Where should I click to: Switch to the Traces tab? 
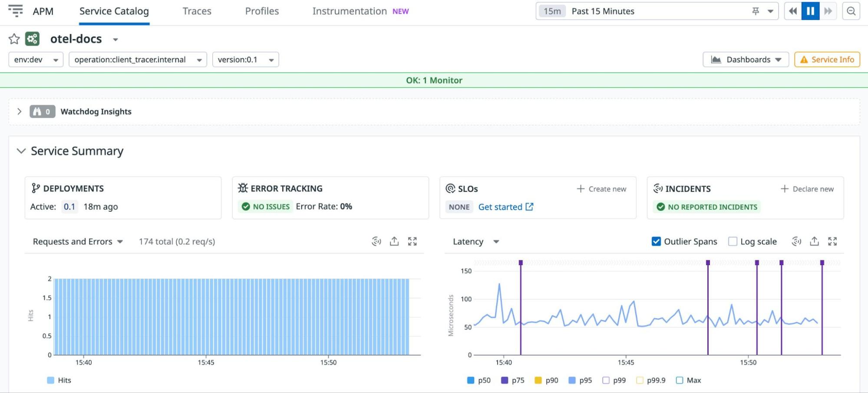[197, 11]
